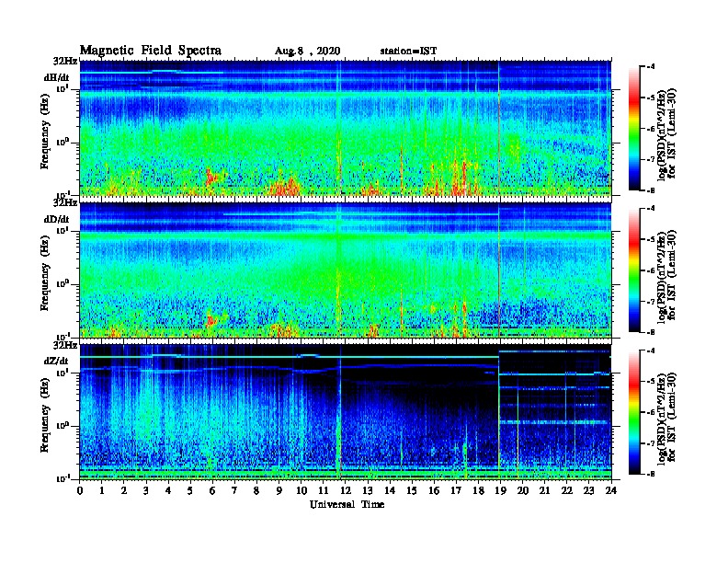Screen dimensions: 728x563
Task: Click the 32Hz label above the dH/dt panel
Action: 65,61
